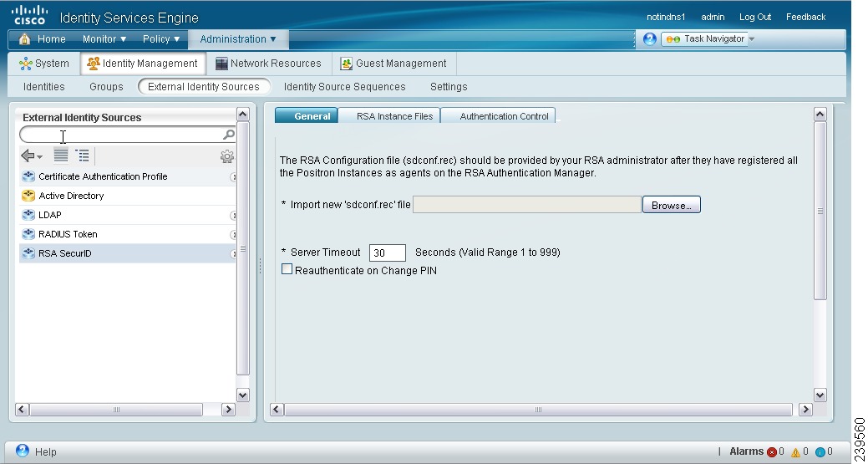
Task: Switch to the RSA Instance Files tab
Action: [389, 115]
